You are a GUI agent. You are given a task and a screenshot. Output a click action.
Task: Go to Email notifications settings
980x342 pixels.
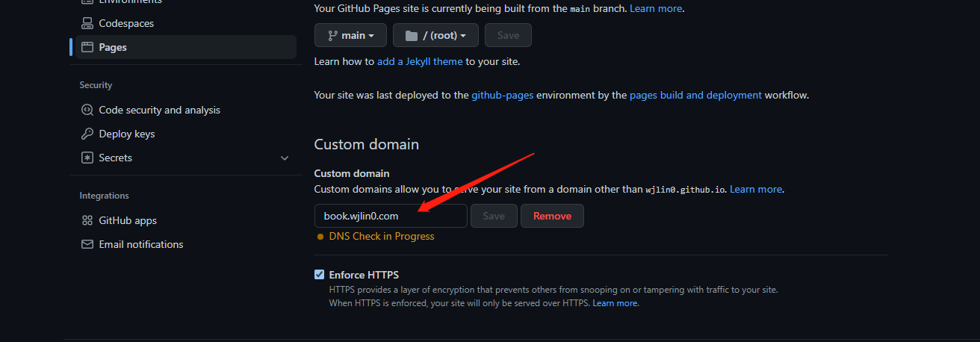[x=140, y=244]
